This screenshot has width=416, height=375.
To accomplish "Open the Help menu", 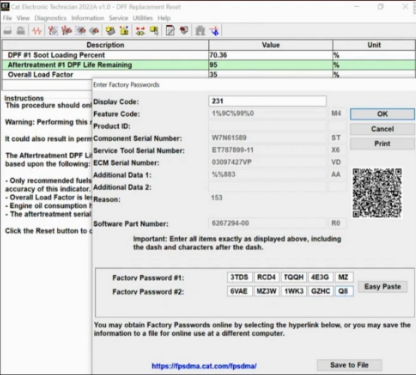I will [164, 18].
